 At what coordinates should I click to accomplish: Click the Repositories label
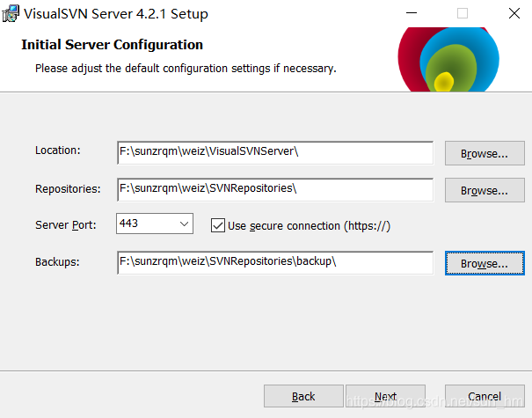click(68, 189)
